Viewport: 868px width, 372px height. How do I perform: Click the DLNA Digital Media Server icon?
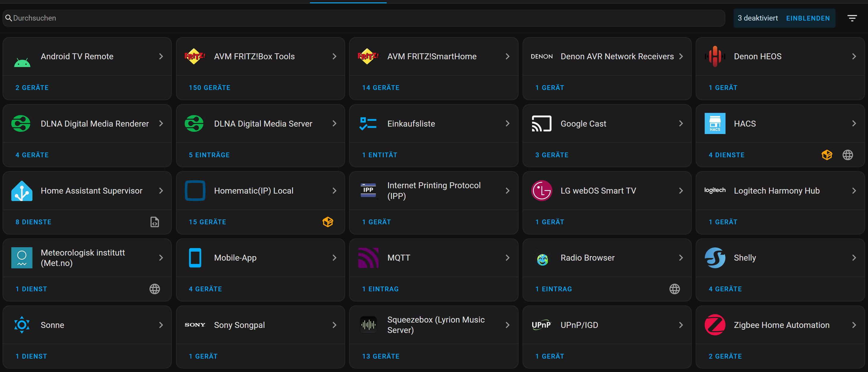pos(194,123)
